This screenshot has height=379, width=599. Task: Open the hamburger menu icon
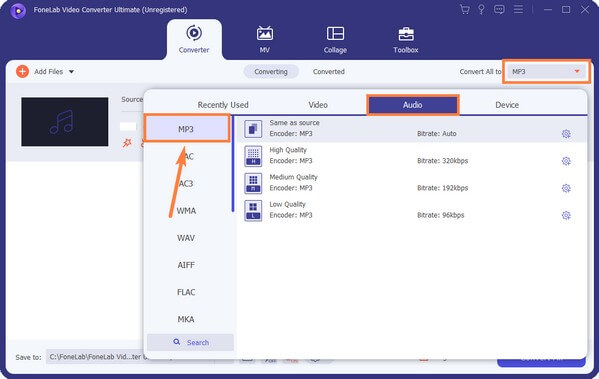pyautogui.click(x=518, y=9)
